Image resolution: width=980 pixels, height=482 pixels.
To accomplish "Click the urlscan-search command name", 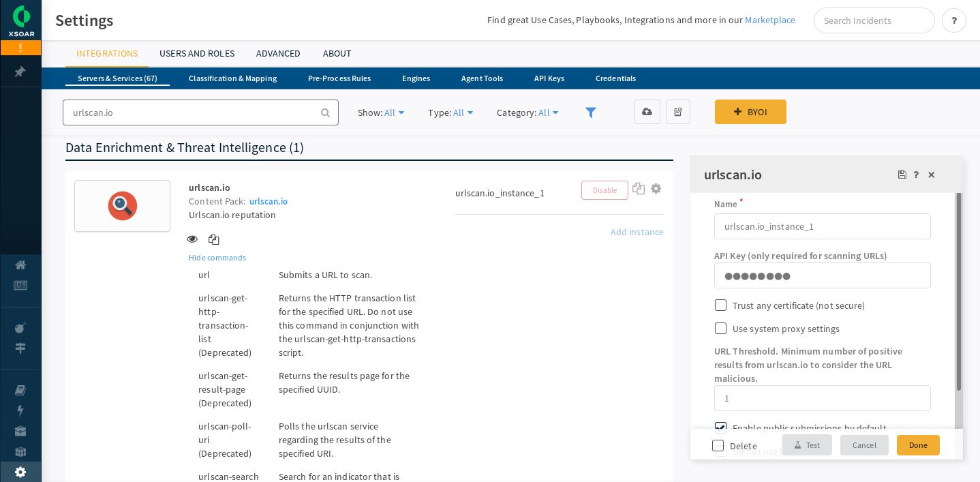I will tap(228, 477).
